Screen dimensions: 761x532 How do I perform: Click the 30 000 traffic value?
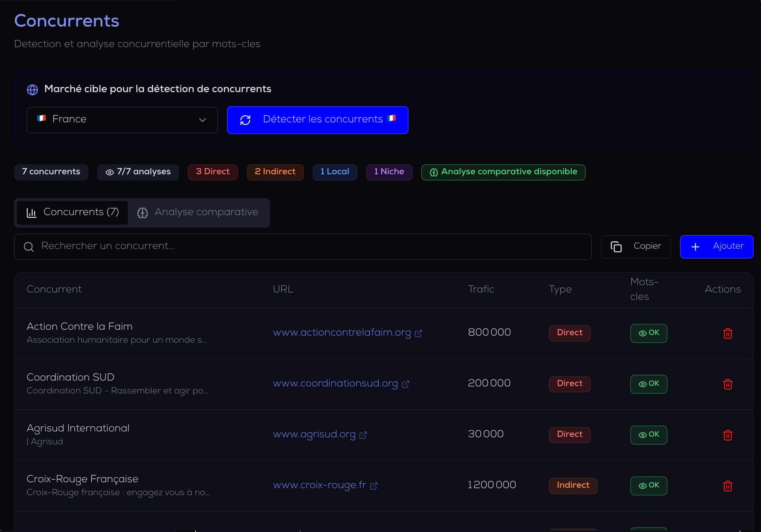pos(486,434)
